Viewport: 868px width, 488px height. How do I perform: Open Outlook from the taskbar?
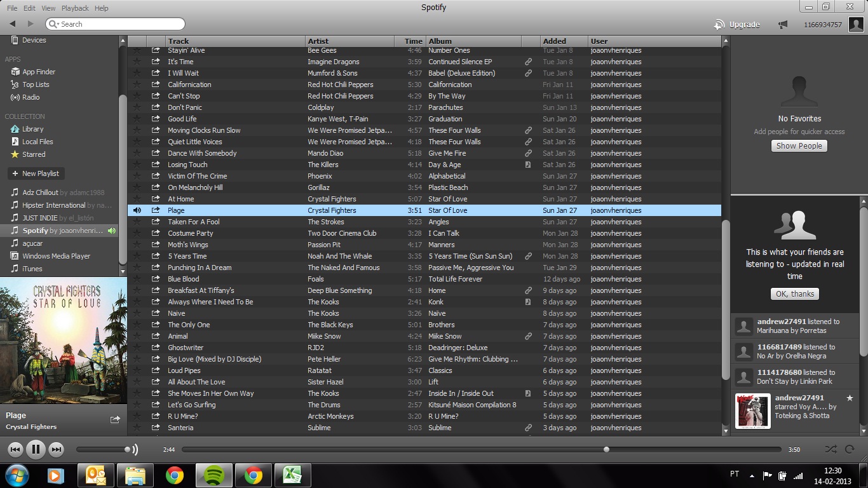pos(96,475)
